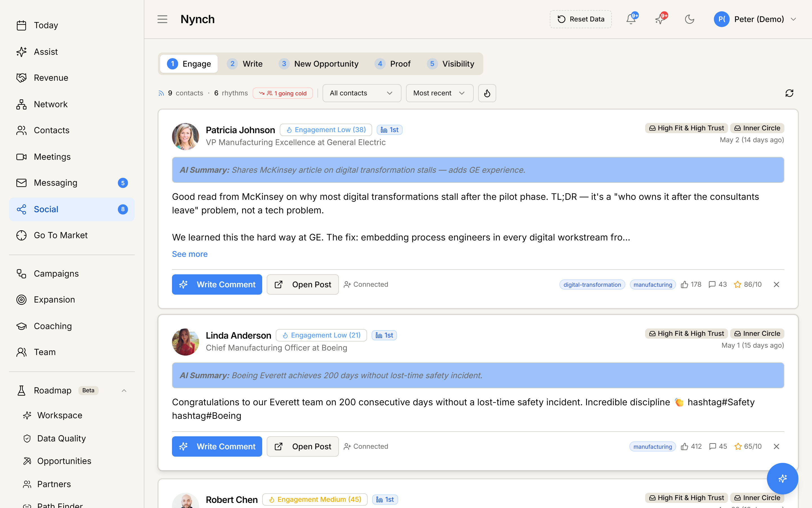Switch to the Write tab
Screen dimensions: 812x508
(245, 64)
